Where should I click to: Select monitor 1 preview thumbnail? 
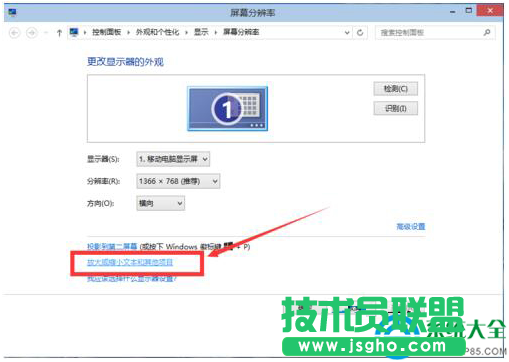point(227,109)
